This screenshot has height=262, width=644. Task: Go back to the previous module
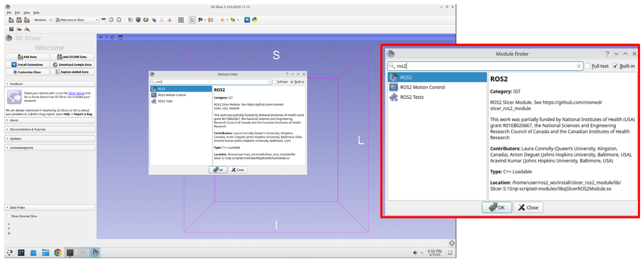point(111,20)
